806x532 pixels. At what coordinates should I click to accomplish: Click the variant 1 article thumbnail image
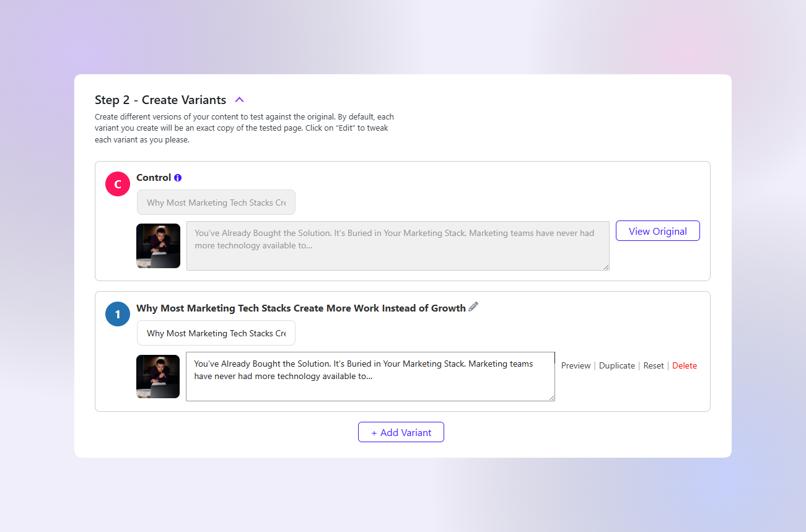[158, 376]
